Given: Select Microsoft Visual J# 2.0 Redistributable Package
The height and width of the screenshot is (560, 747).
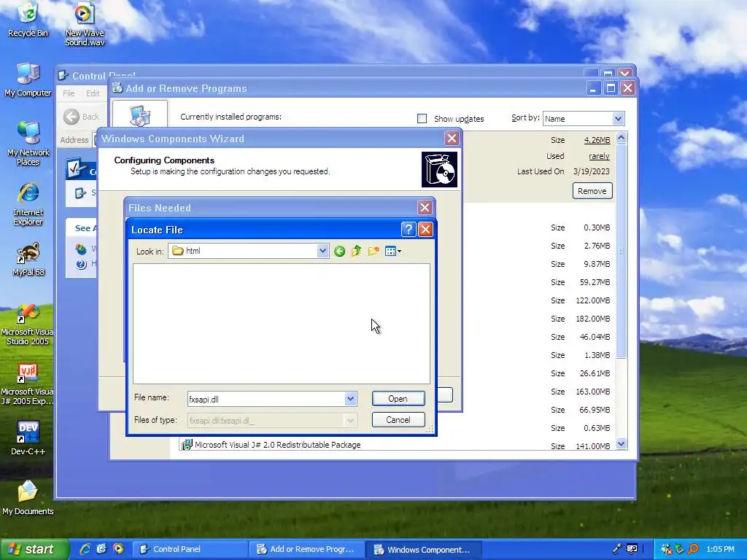Looking at the screenshot, I should pyautogui.click(x=277, y=445).
